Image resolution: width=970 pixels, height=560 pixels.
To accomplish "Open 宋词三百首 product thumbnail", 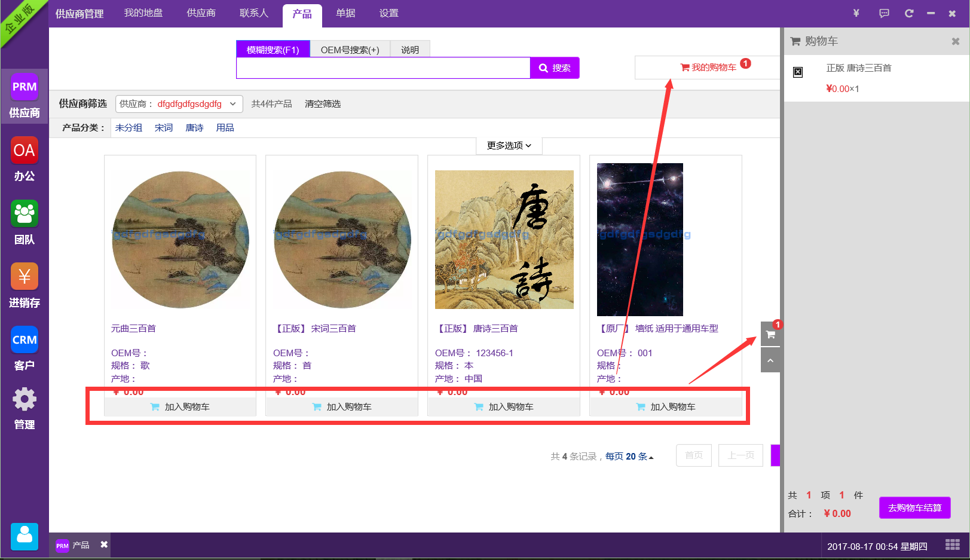I will coord(342,240).
